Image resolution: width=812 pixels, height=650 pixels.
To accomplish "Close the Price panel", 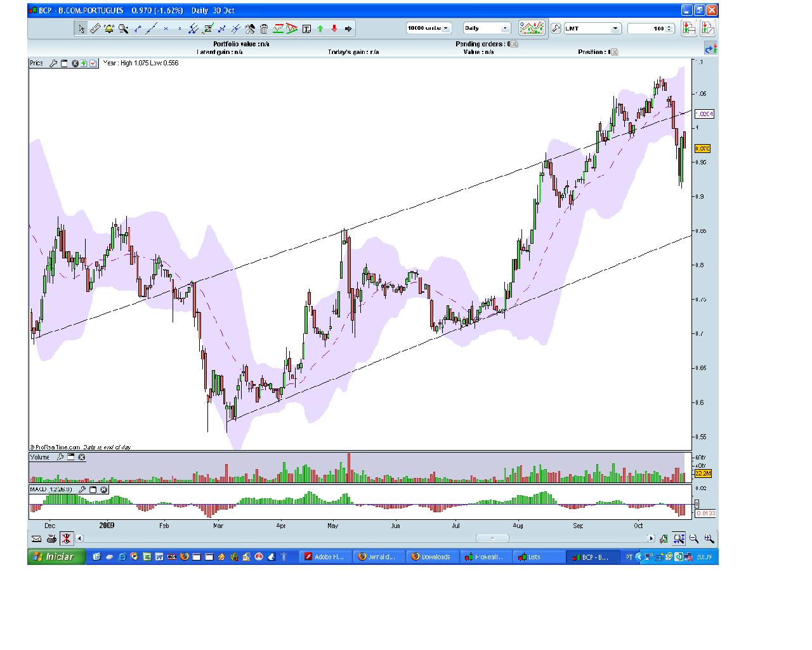I will click(x=75, y=63).
